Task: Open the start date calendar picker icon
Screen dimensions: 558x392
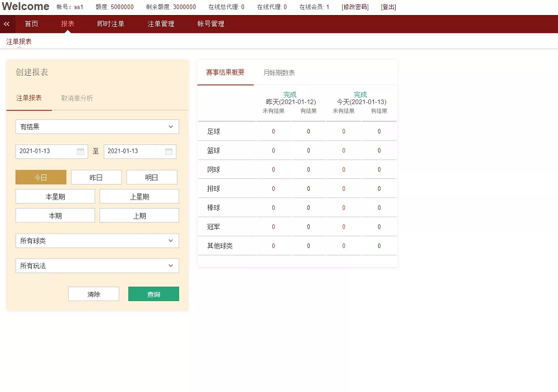Action: click(81, 151)
